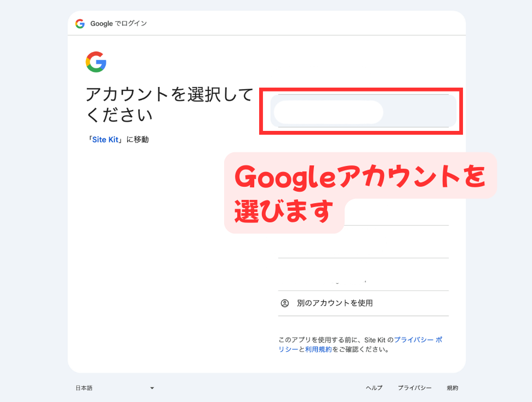The height and width of the screenshot is (402, 532).
Task: Click ヘルプ in the footer
Action: click(x=374, y=388)
